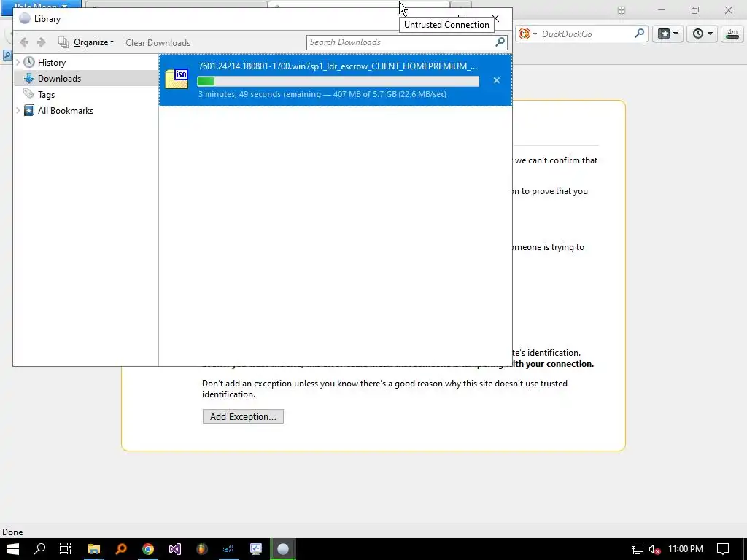
Task: Open Task View on the taskbar
Action: (66, 549)
